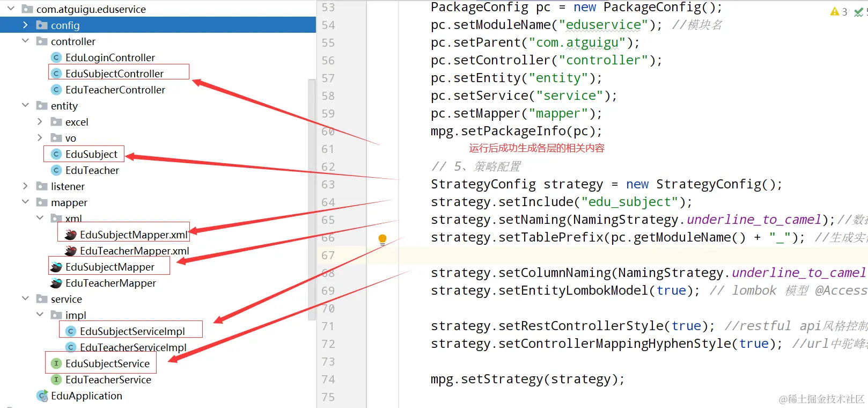
Task: Click the strategy.setRestControllerStyle(true) code line
Action: pyautogui.click(x=572, y=326)
